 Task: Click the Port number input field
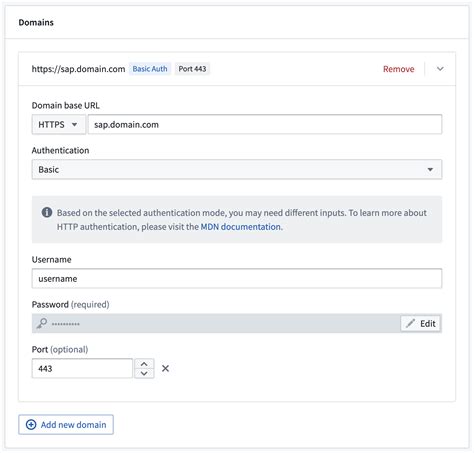(x=82, y=368)
